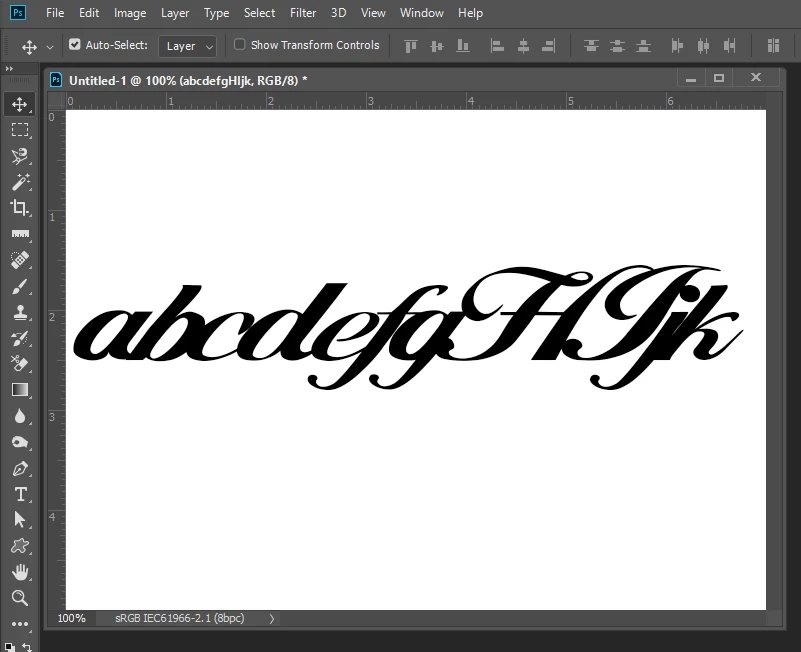Select the Custom Shape tool
The width and height of the screenshot is (801, 652).
click(x=20, y=546)
